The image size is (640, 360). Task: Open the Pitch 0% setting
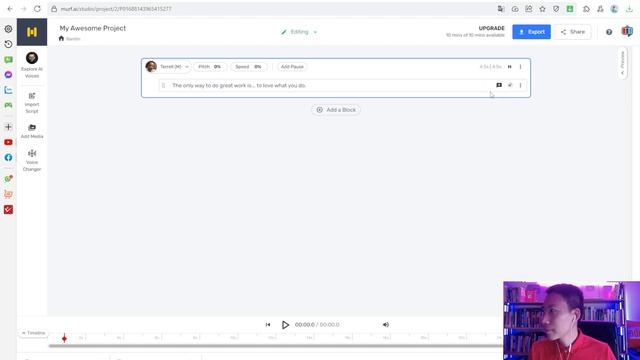[210, 67]
